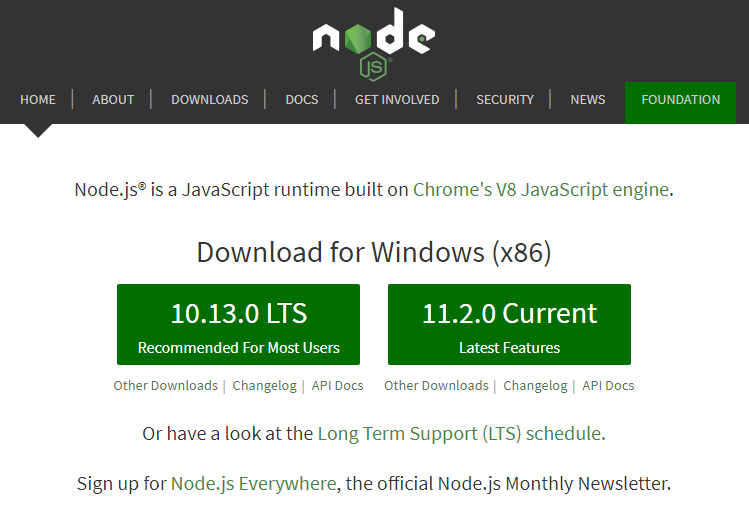View the NEWS section
Viewport: 749px width, 525px height.
pos(587,99)
